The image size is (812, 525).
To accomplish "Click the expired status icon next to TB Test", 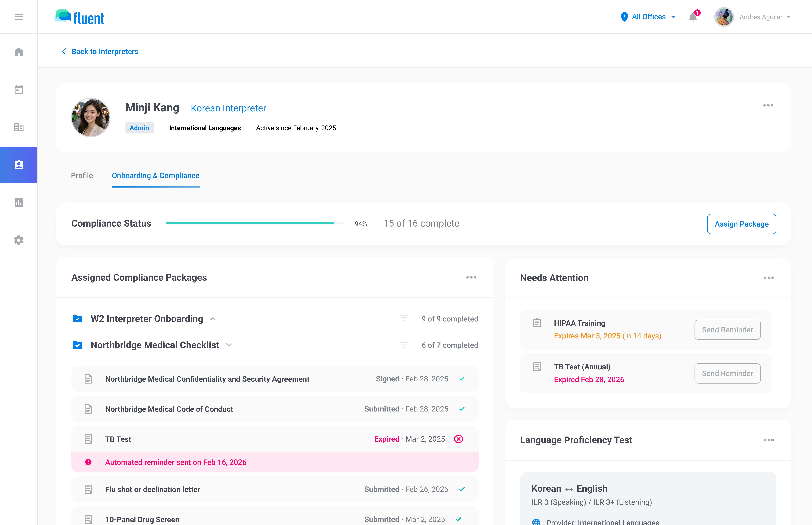I will (459, 439).
